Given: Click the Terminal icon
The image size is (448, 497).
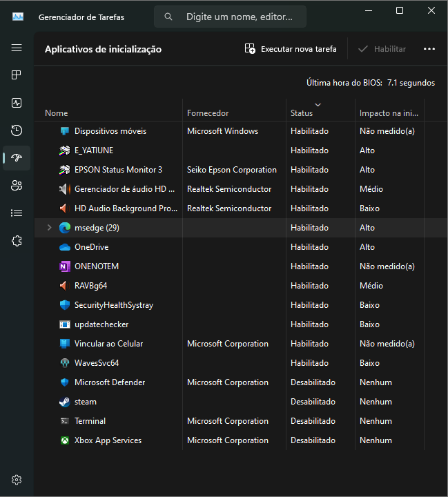Looking at the screenshot, I should coord(65,421).
